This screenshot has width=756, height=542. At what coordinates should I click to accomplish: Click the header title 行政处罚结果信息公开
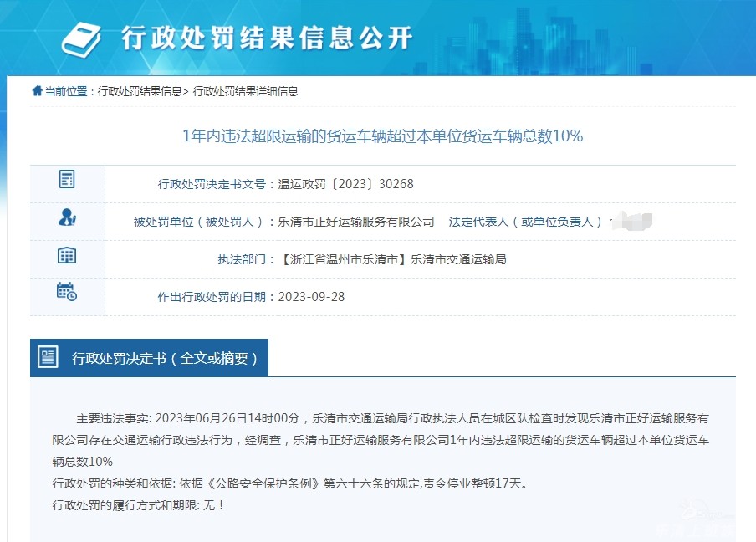[267, 38]
